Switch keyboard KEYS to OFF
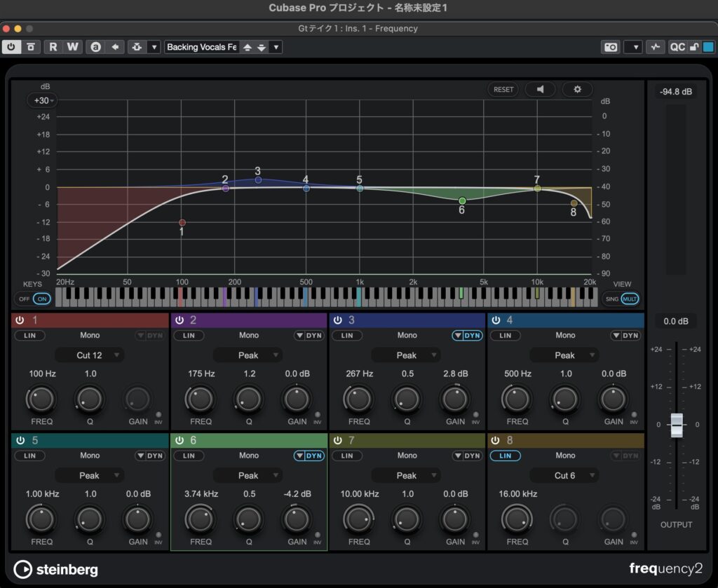Screen dimensions: 718x588 [x=25, y=299]
